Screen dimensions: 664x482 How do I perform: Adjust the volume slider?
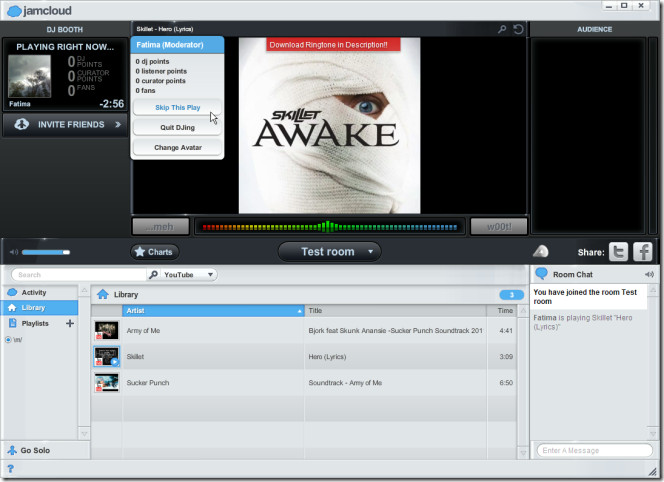coord(46,252)
